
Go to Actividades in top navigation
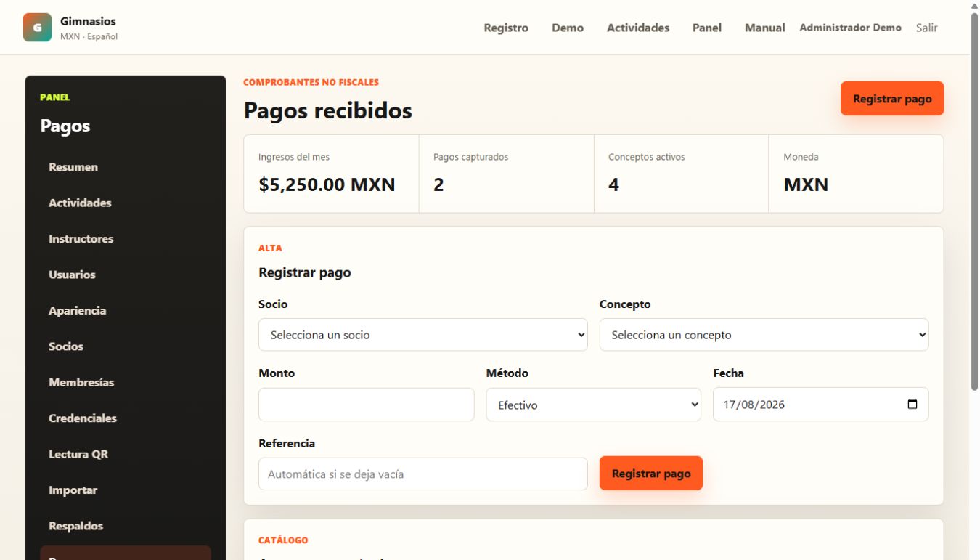click(638, 28)
